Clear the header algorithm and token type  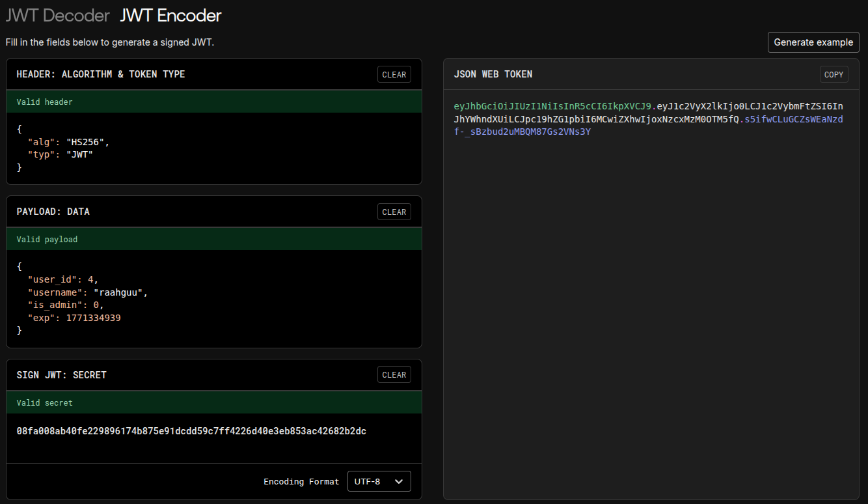[x=394, y=75]
